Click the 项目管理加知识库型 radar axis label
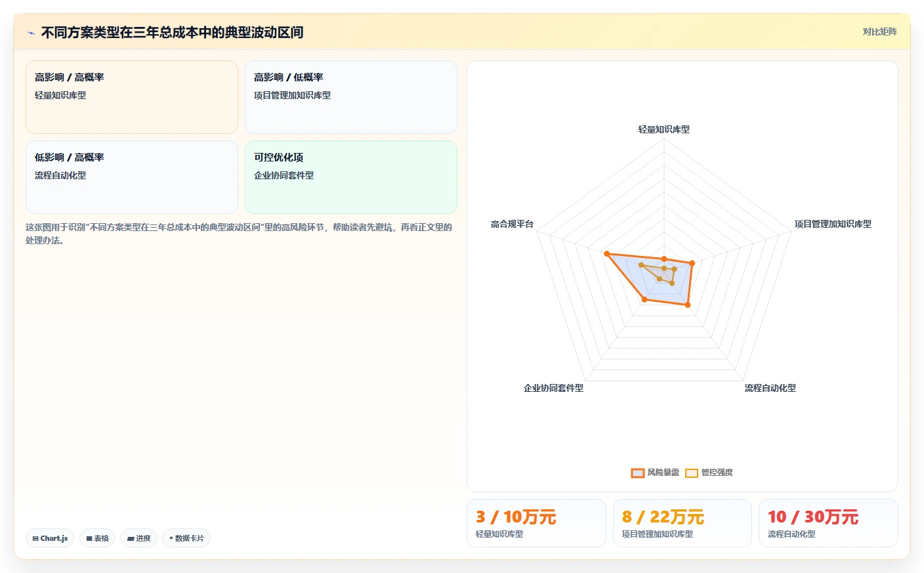This screenshot has width=924, height=573. tap(833, 224)
